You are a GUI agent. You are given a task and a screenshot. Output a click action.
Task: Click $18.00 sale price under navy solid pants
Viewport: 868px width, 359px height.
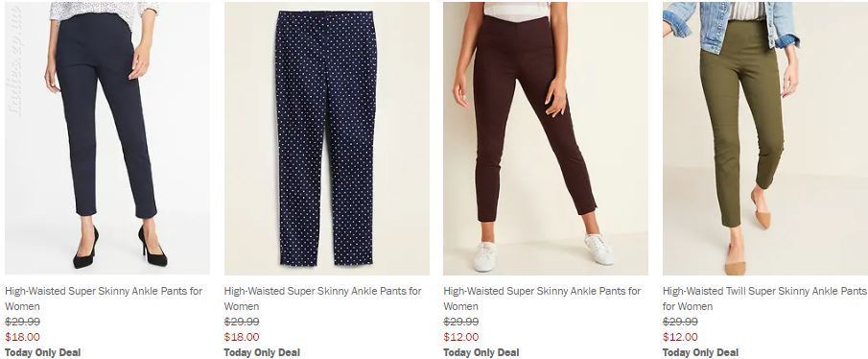(x=22, y=337)
